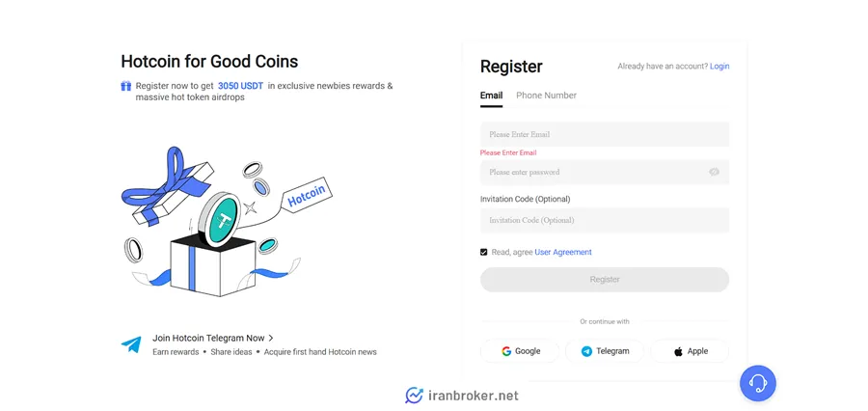Click the Telegram logo in sign-in options

586,351
